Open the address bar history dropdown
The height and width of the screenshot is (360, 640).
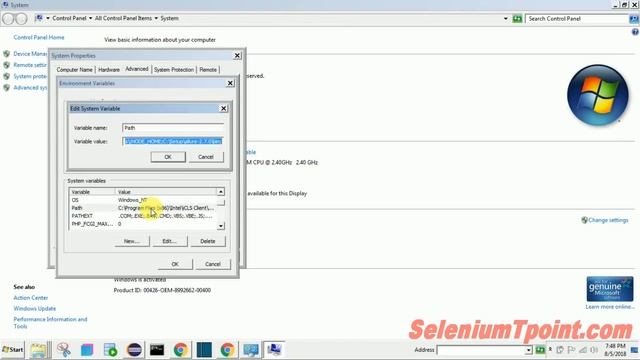pyautogui.click(x=506, y=19)
